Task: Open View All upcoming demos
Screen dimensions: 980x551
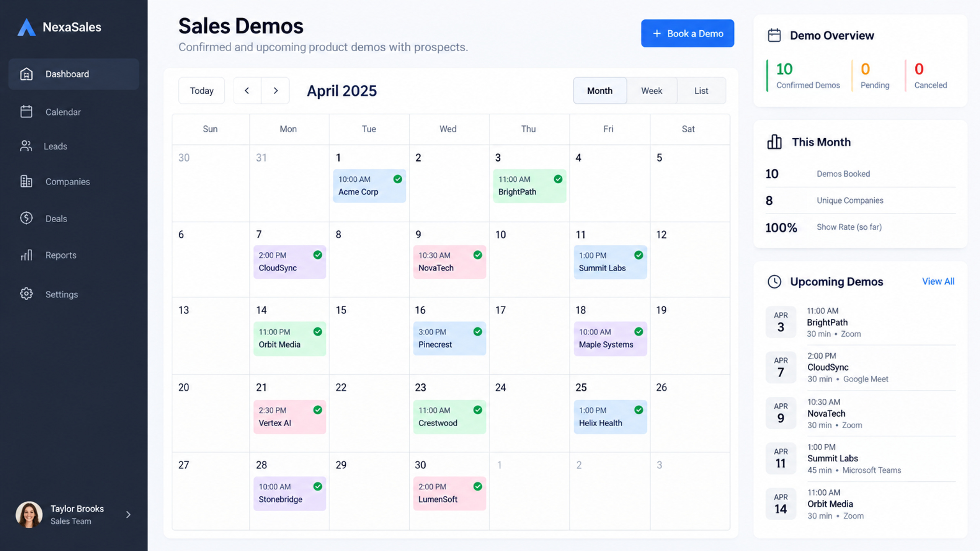Action: pos(938,281)
